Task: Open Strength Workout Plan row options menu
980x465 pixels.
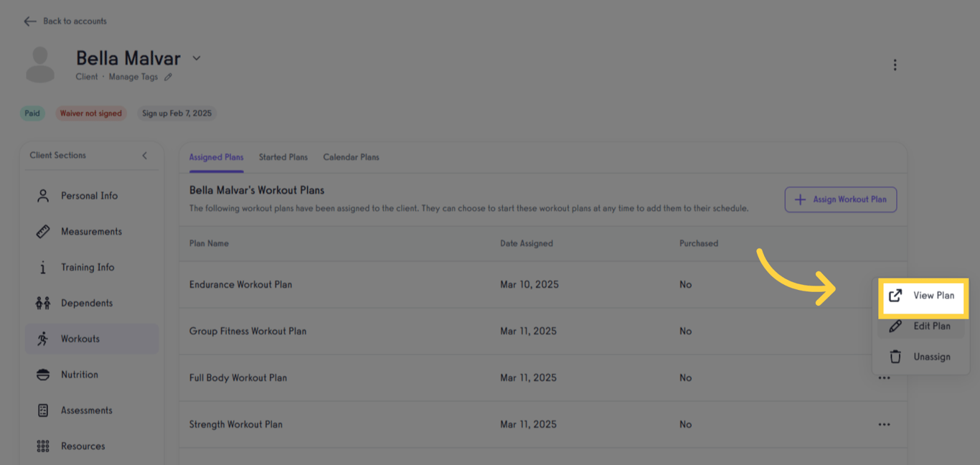Action: (x=884, y=425)
